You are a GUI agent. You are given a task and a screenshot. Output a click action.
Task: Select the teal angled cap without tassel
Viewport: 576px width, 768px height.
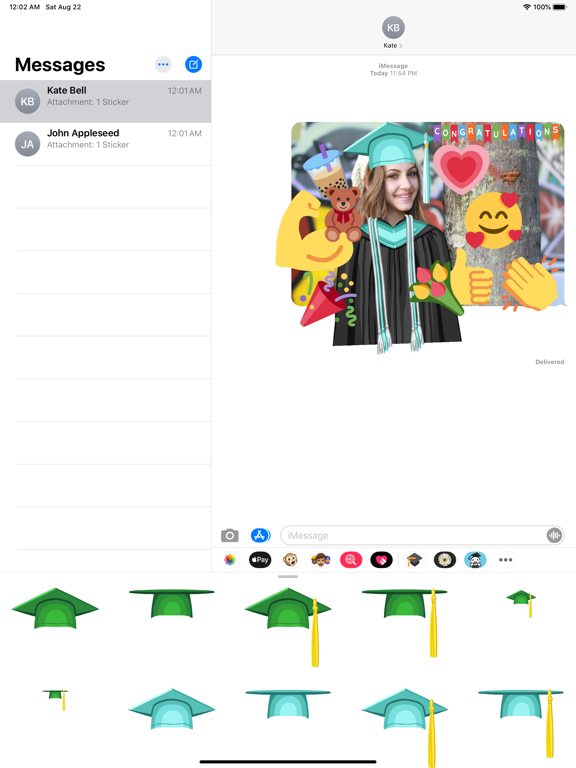click(x=171, y=709)
